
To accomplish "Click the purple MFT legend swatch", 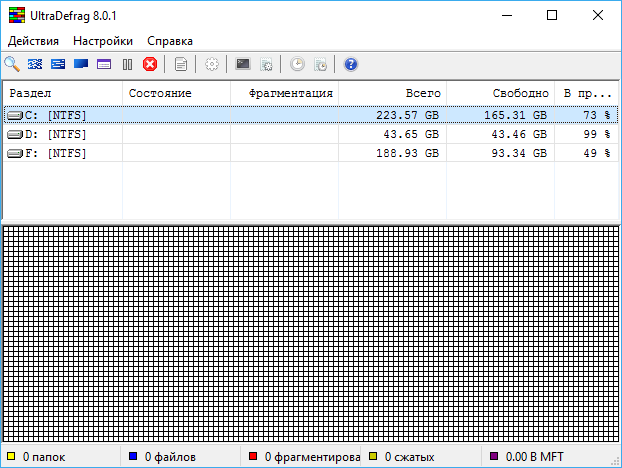I will 494,456.
